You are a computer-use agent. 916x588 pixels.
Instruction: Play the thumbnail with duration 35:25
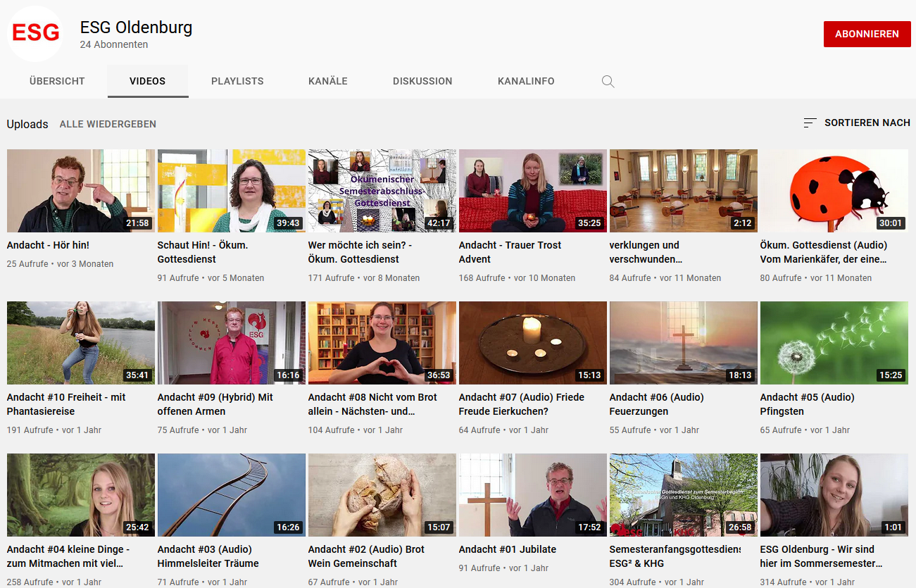533,191
